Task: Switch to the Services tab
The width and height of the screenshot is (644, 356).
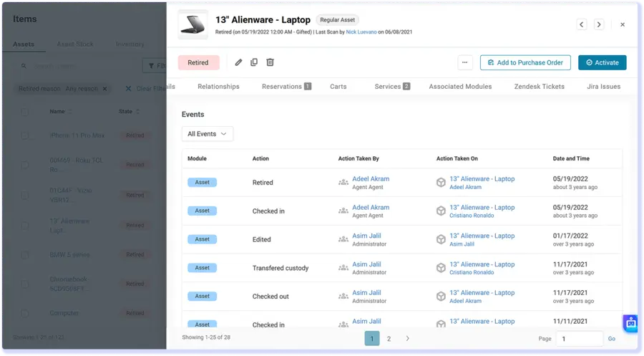Action: pyautogui.click(x=392, y=87)
